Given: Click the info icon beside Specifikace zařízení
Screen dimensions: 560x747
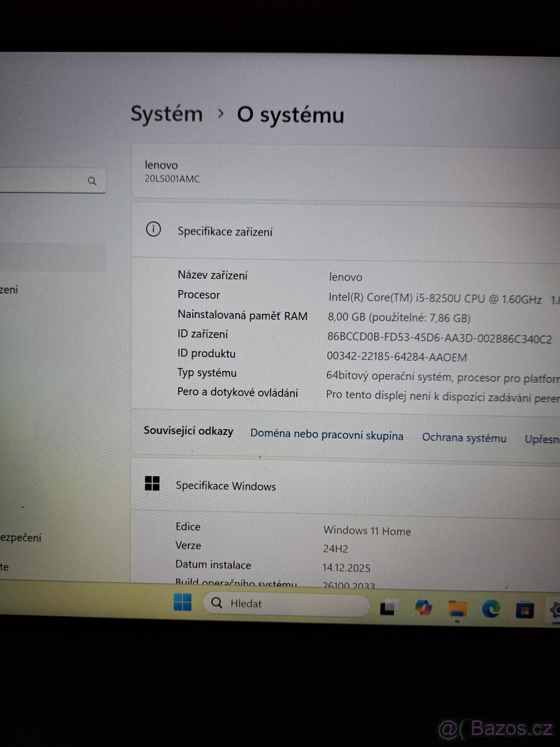Looking at the screenshot, I should point(154,229).
